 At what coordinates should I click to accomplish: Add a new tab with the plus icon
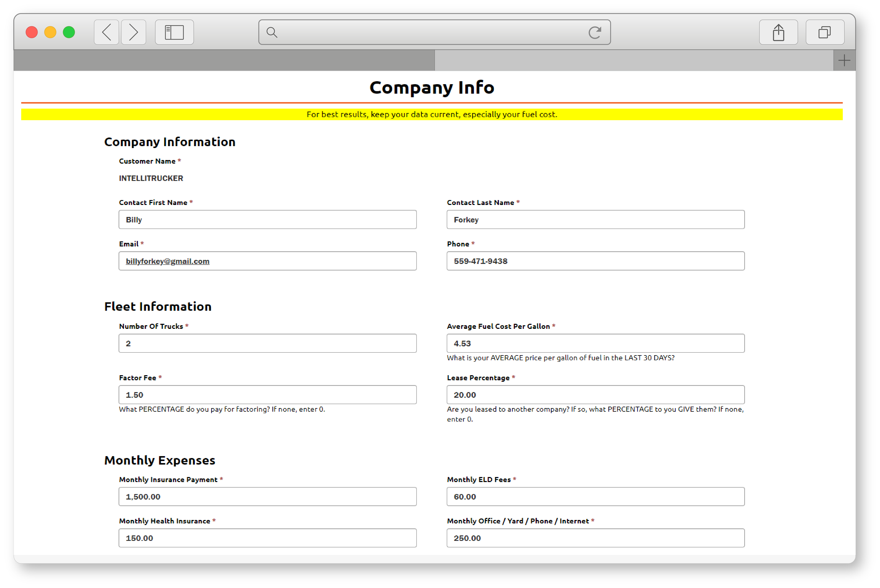point(844,60)
